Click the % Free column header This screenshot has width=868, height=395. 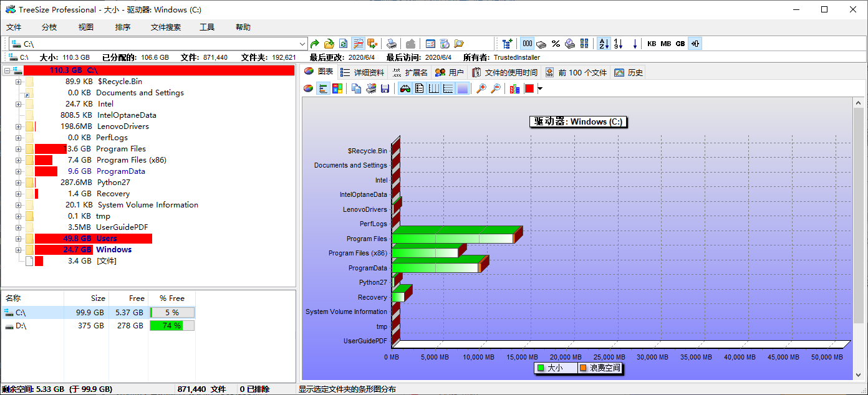[x=172, y=298]
